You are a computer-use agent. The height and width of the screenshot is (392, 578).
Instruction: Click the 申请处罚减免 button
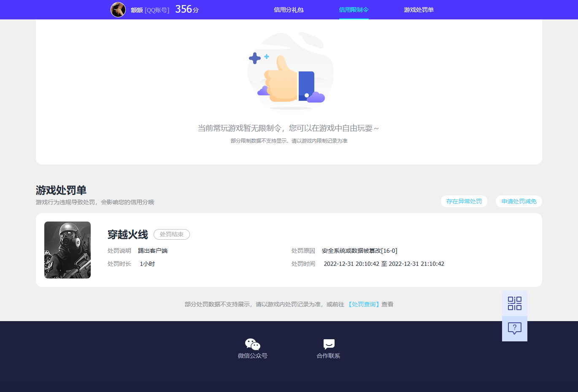pos(519,201)
